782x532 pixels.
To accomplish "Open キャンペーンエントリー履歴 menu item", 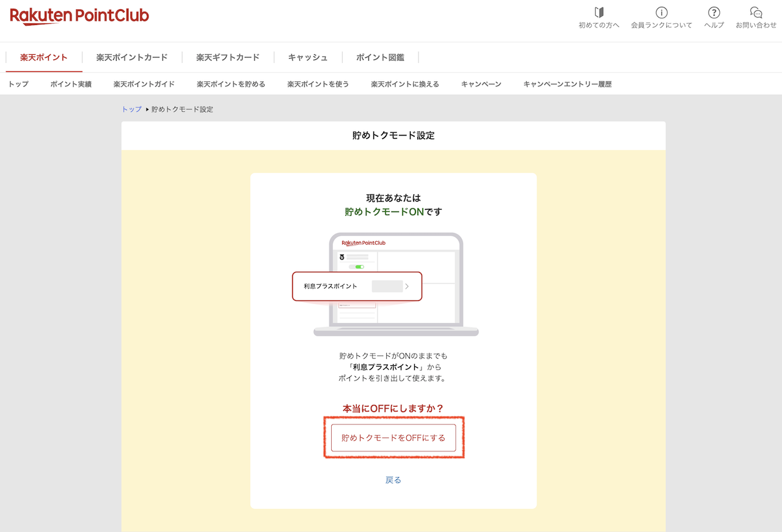I will (568, 84).
